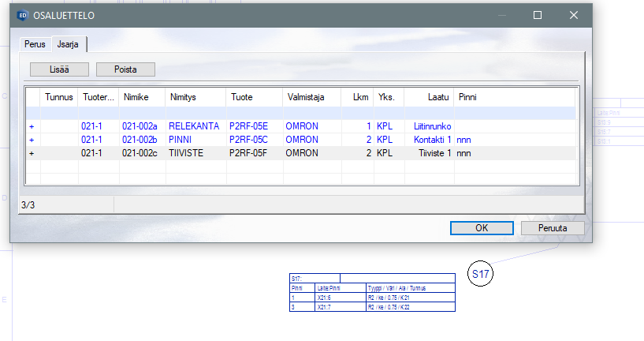Image resolution: width=644 pixels, height=341 pixels.
Task: Select the Lkm column header
Action: [x=357, y=98]
